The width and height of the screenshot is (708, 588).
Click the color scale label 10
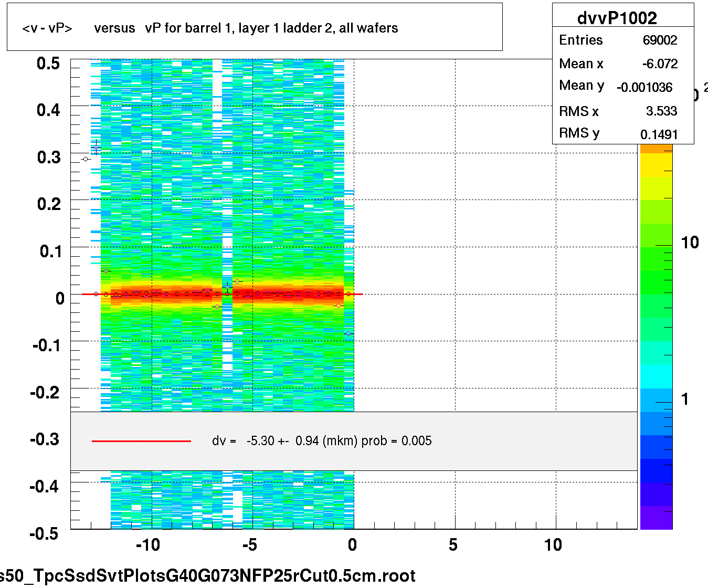click(690, 243)
